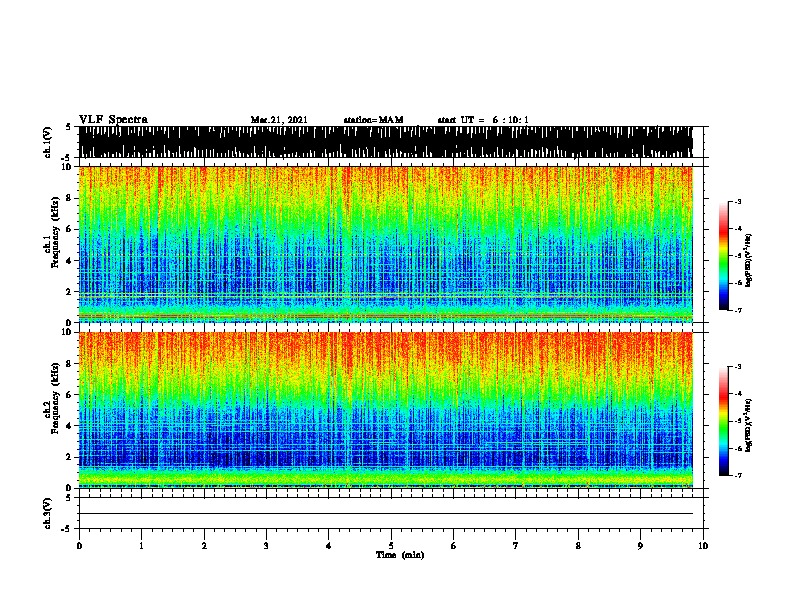The width and height of the screenshot is (792, 612).
Task: Click the "8" kHz tick on ch.2 frequency axis
Action: 70,364
